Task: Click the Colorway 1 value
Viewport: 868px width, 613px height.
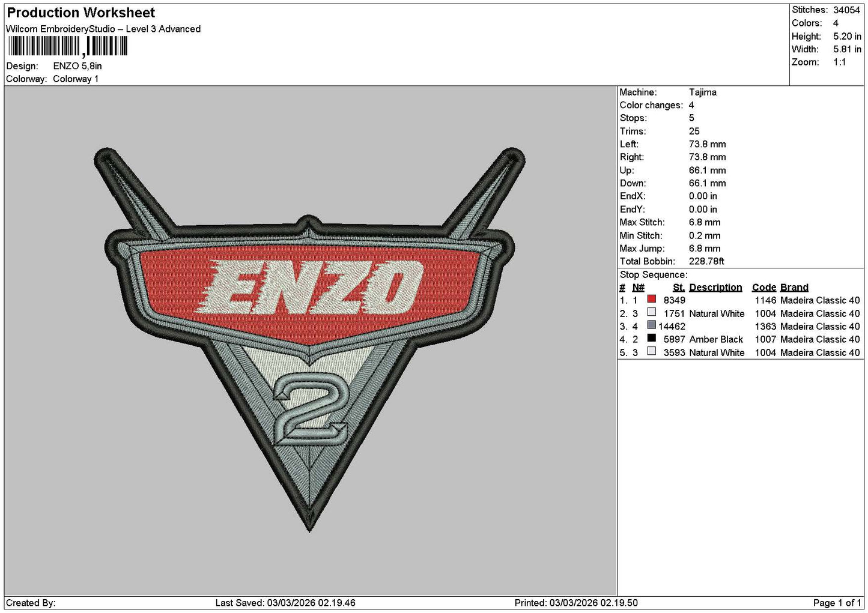Action: (x=76, y=79)
